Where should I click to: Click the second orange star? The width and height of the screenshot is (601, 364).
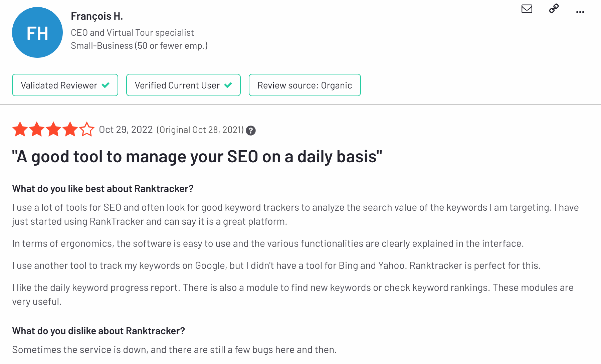(x=37, y=129)
